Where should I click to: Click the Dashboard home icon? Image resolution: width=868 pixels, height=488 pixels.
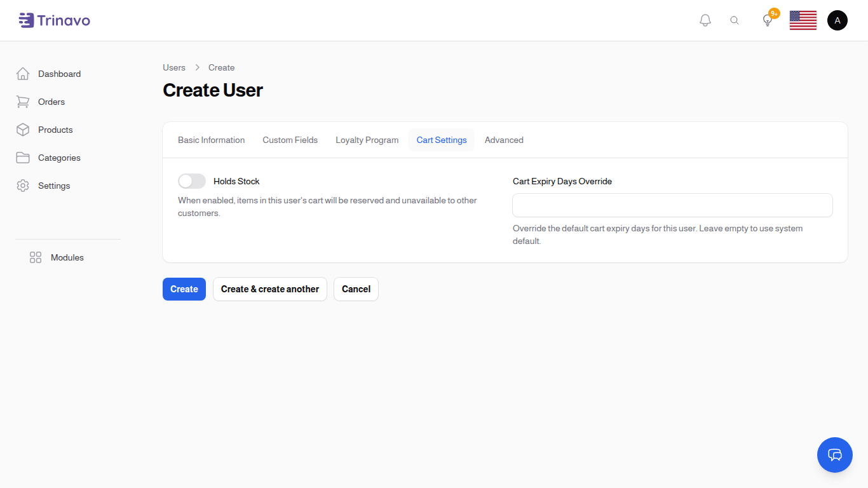pos(23,74)
